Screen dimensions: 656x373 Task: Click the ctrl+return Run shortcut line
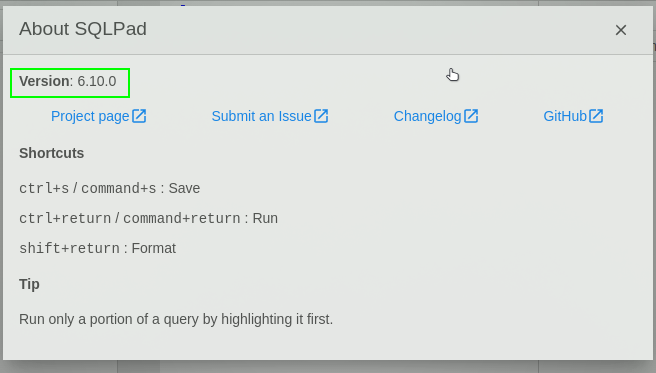click(x=149, y=218)
